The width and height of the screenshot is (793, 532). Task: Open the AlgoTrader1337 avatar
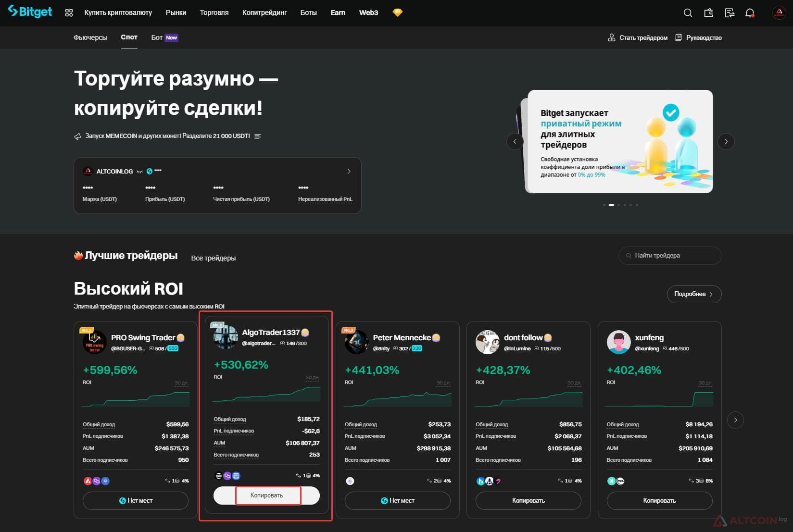[x=226, y=336]
